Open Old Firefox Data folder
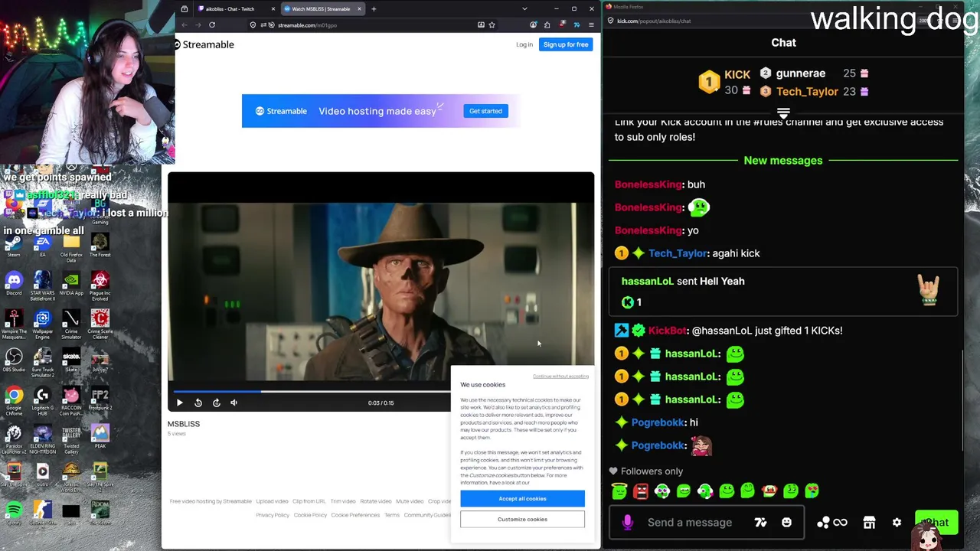 pyautogui.click(x=71, y=248)
